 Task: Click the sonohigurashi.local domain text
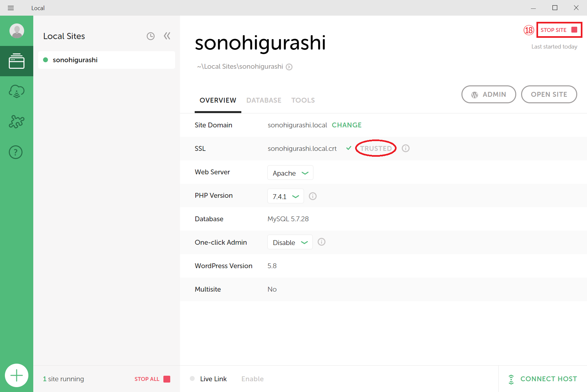pos(297,125)
